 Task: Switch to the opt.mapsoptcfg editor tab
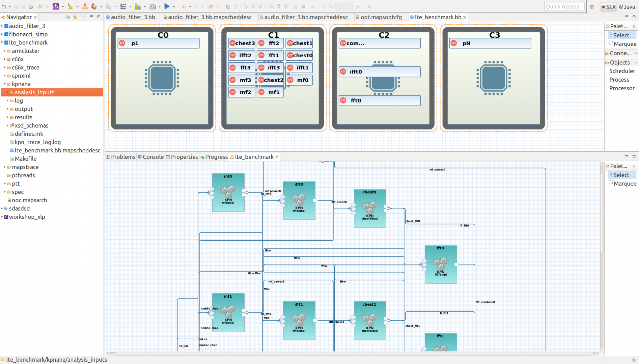(381, 17)
